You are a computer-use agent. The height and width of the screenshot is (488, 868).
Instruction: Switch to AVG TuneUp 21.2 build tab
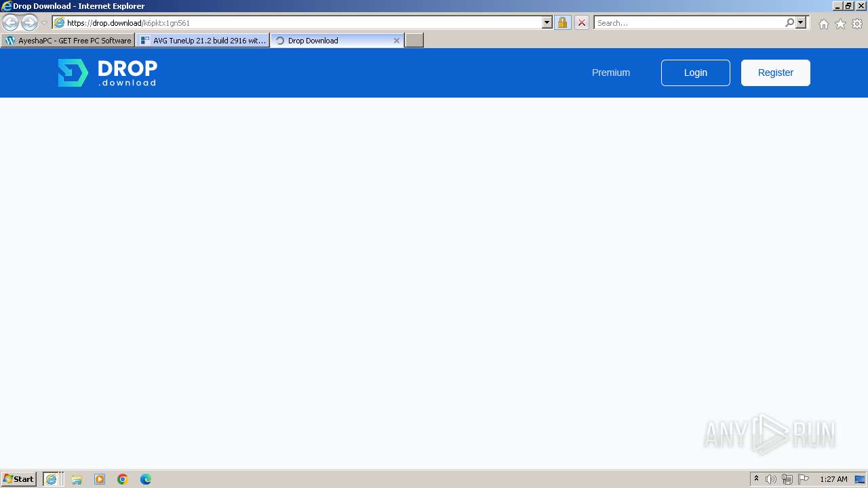pyautogui.click(x=203, y=41)
